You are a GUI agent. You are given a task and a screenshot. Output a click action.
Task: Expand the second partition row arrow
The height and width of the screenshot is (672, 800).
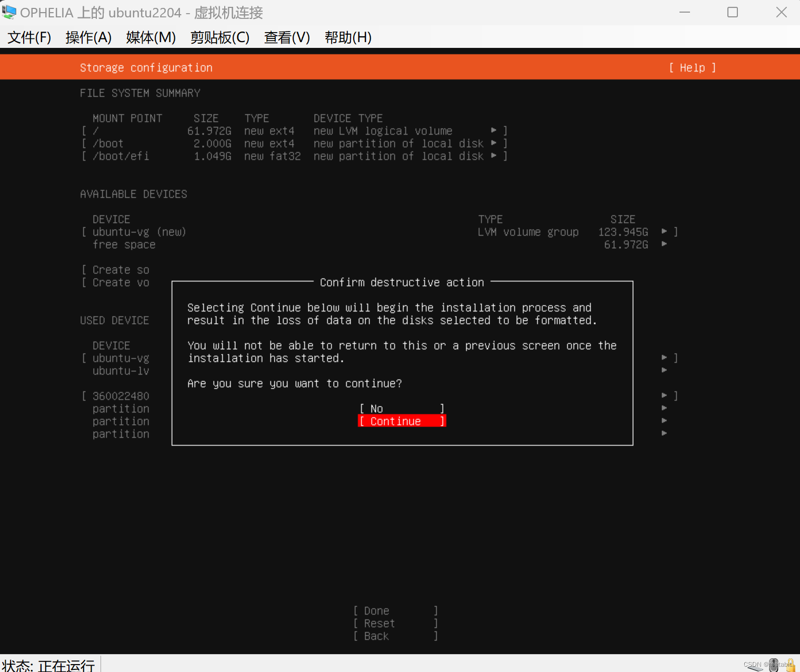(664, 420)
